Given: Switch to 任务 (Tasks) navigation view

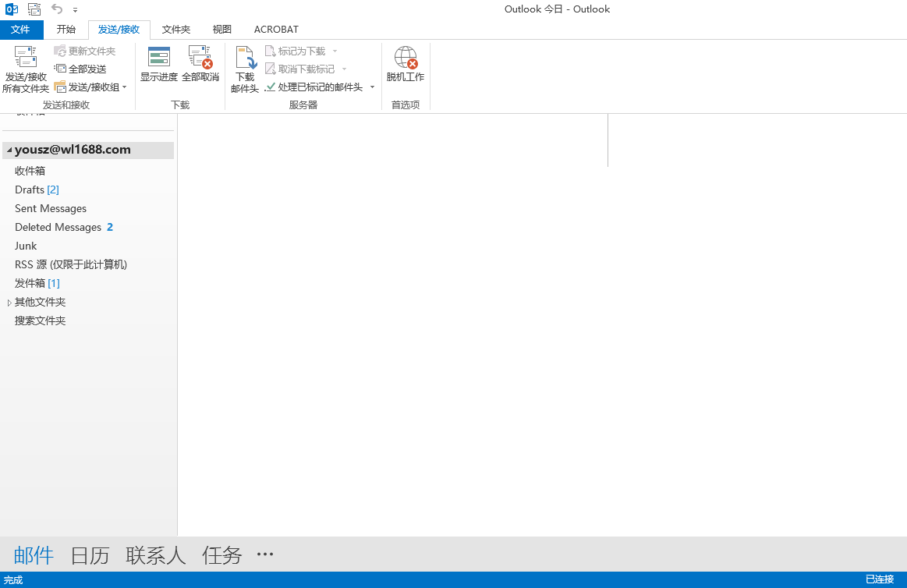Looking at the screenshot, I should click(221, 555).
